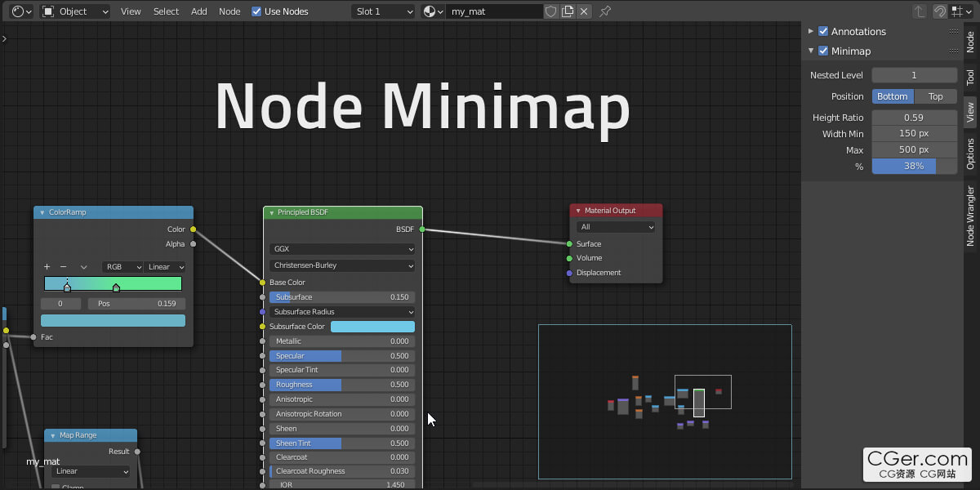Open the GGX distribution dropdown

tap(342, 249)
